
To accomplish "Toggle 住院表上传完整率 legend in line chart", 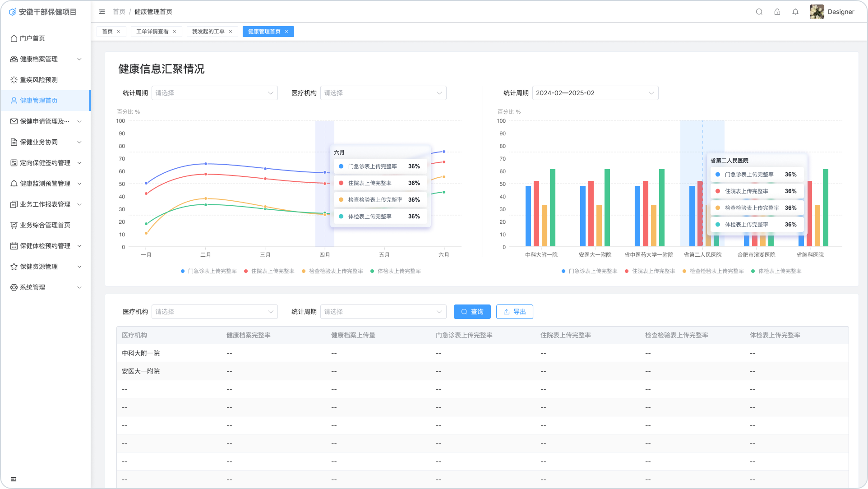I will pyautogui.click(x=269, y=271).
